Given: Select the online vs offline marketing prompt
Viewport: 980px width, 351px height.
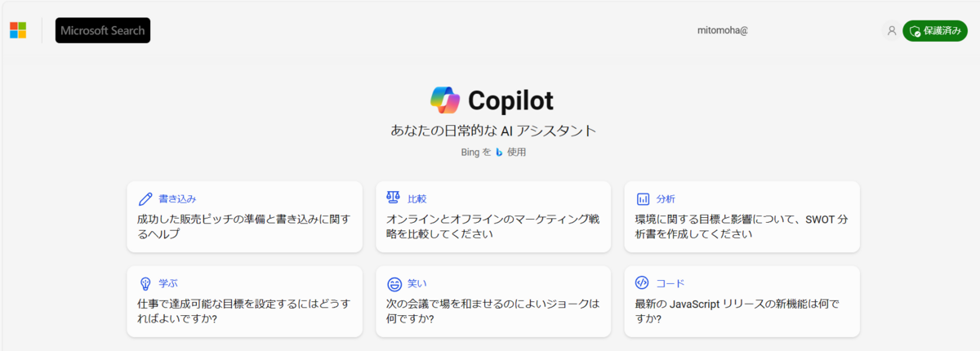Looking at the screenshot, I should pos(493,216).
